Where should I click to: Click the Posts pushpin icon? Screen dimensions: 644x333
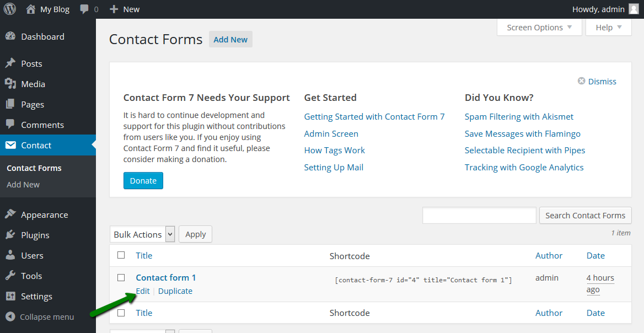pos(10,63)
